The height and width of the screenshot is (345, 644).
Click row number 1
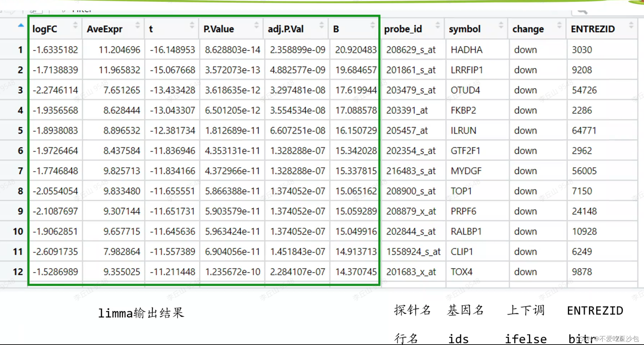(20, 50)
